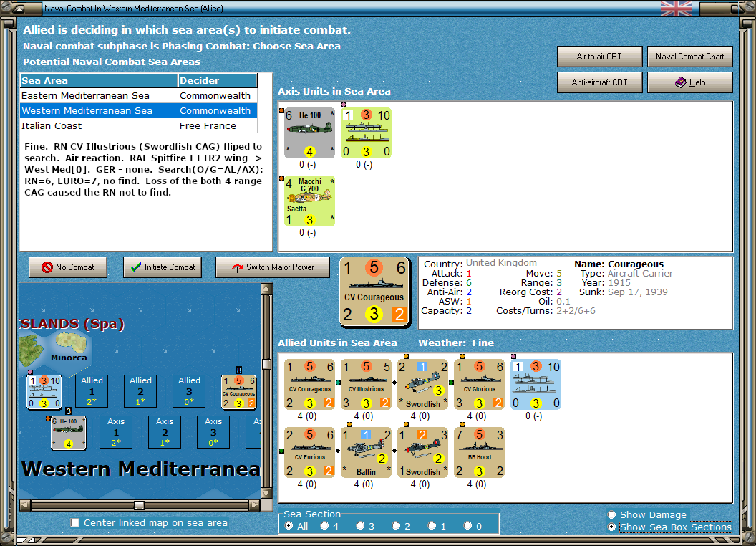Select the Swordfish counter next to CV Glorious

(423, 384)
